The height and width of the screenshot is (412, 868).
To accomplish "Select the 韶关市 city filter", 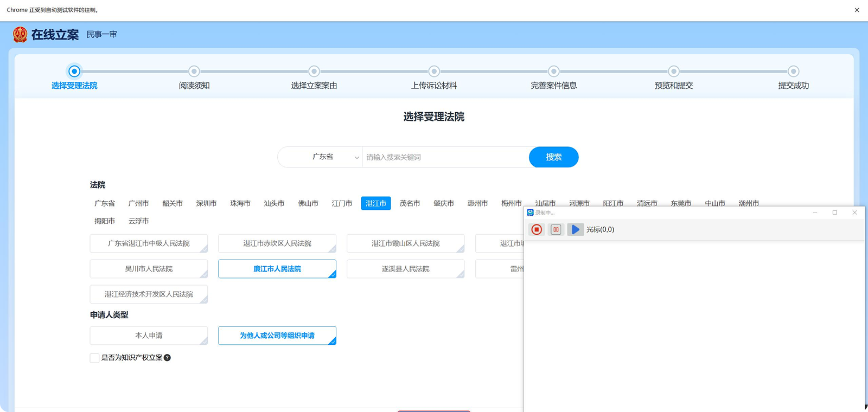I will (x=173, y=203).
